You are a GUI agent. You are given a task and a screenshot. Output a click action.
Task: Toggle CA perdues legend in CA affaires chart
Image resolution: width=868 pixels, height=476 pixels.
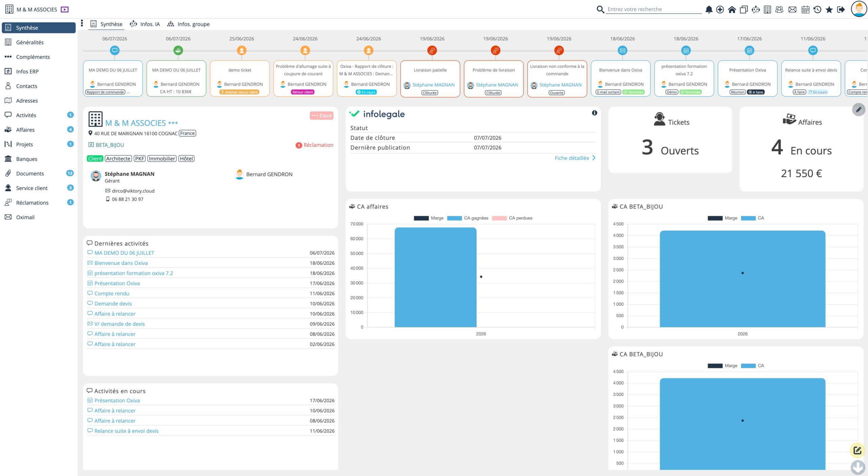(x=512, y=218)
